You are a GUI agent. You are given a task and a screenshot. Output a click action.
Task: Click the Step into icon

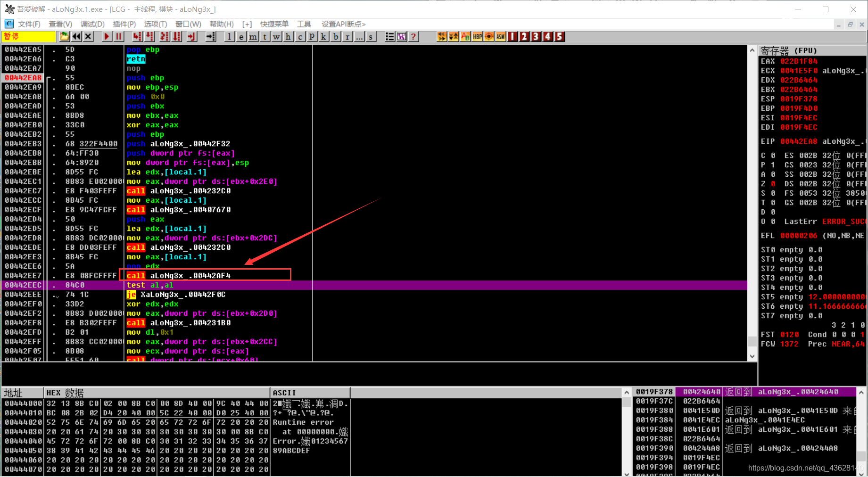[x=137, y=37]
